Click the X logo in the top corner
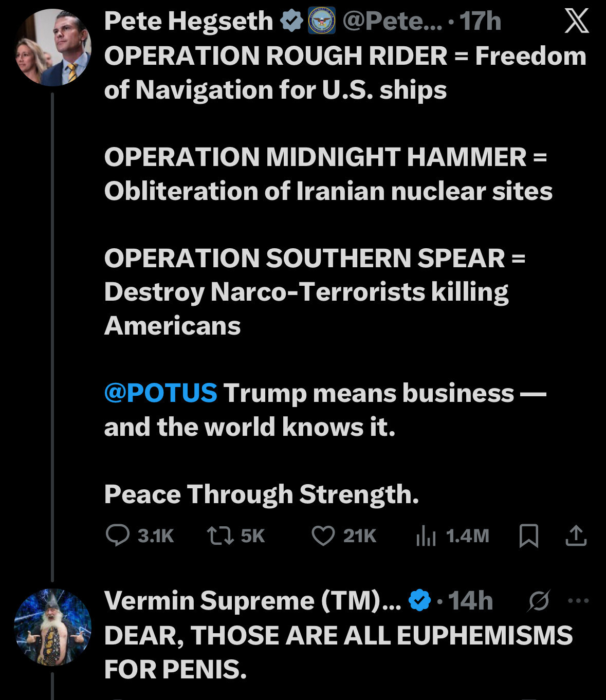The height and width of the screenshot is (700, 606). (x=577, y=22)
